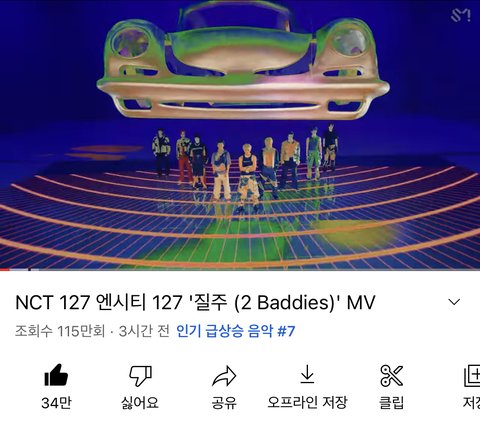Tap the video player to show controls
The image size is (480, 423).
coord(240,135)
